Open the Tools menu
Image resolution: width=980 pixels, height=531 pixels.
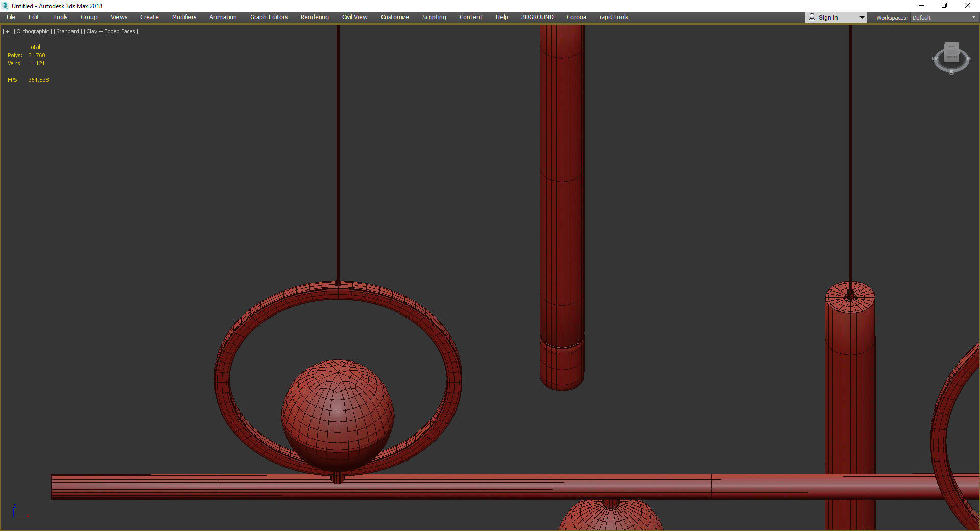tap(60, 17)
